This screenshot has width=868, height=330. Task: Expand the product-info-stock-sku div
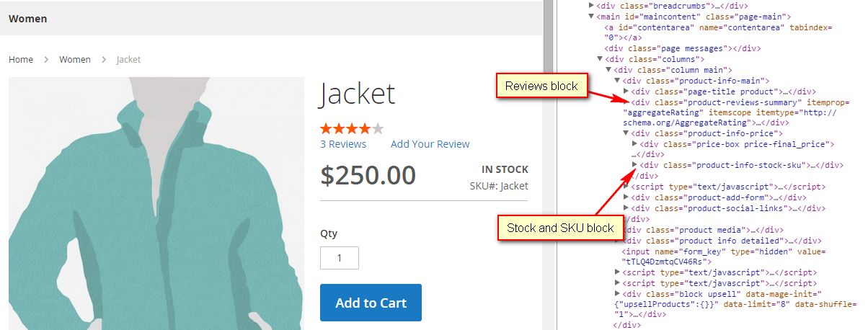tap(635, 165)
